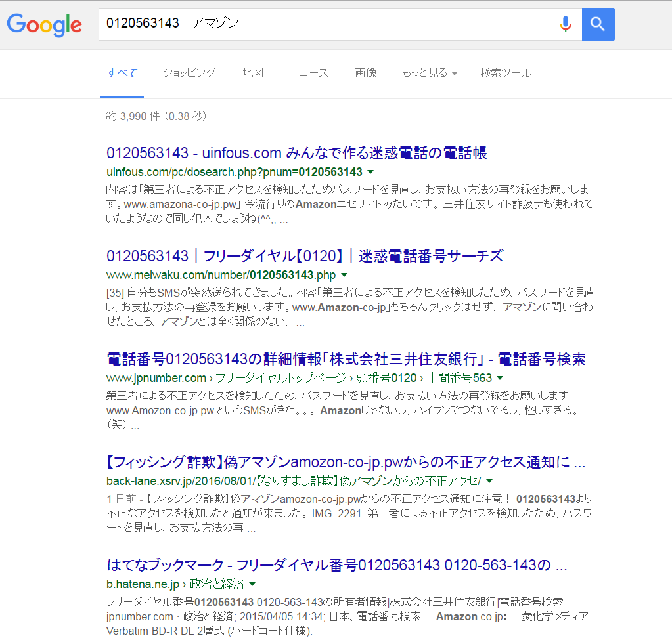Click the snippet starting with [35] 自分もSMSが

pos(350,307)
